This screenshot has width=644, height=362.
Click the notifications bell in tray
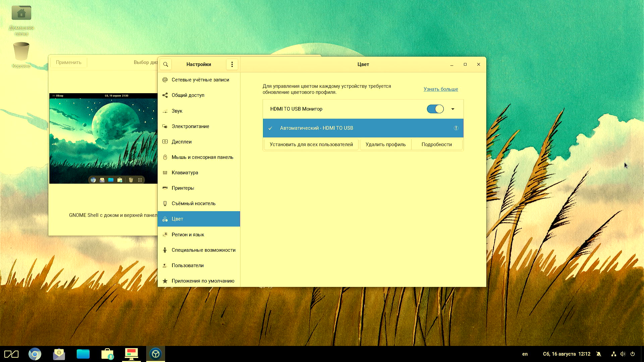[599, 354]
